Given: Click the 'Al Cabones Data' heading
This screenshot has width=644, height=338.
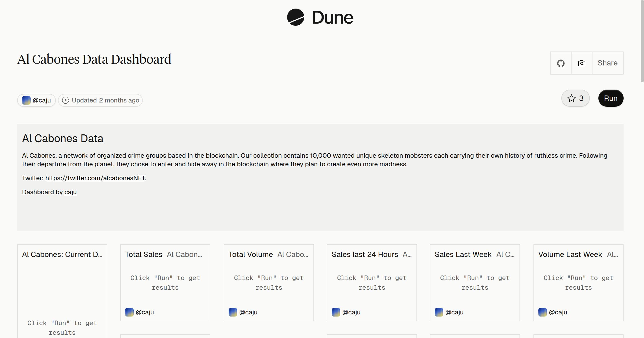Looking at the screenshot, I should (63, 138).
